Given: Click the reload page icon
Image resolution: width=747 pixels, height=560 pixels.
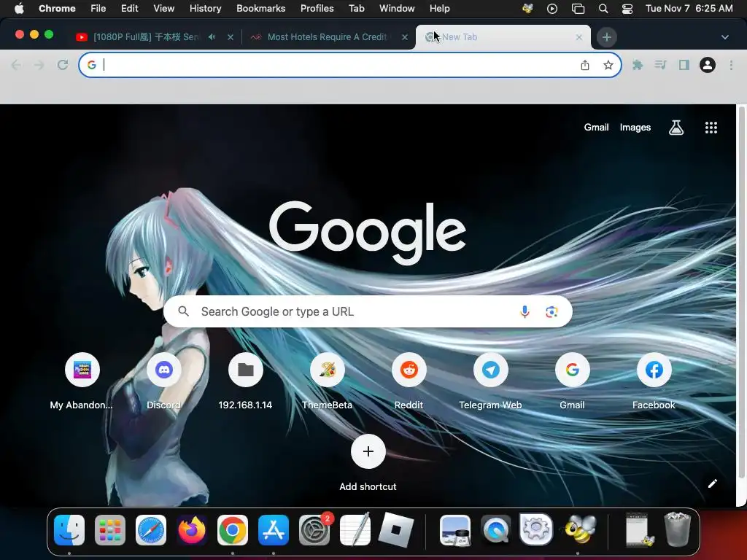Looking at the screenshot, I should tap(63, 65).
